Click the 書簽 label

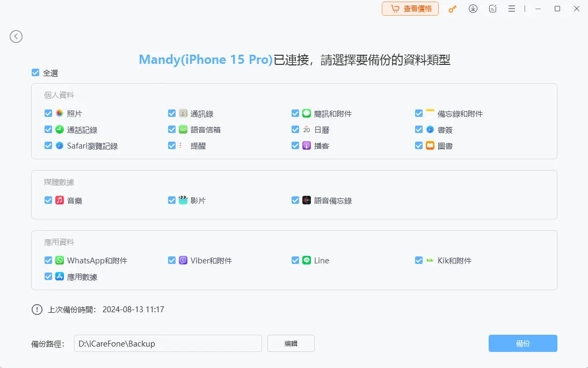[x=445, y=130]
